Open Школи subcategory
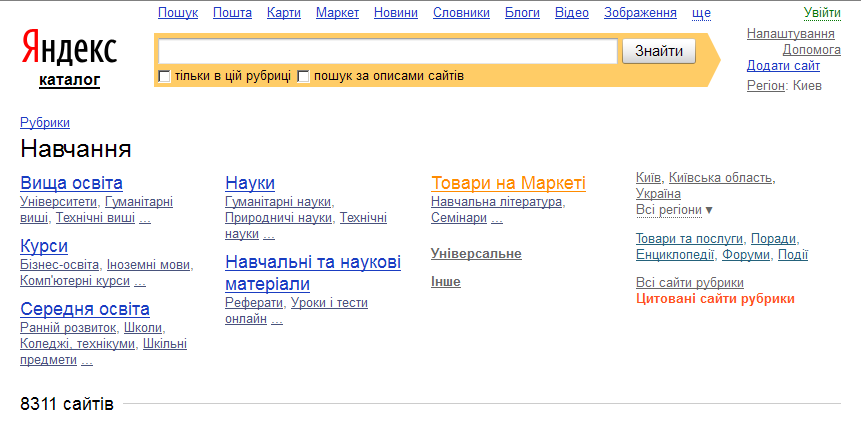 143,328
